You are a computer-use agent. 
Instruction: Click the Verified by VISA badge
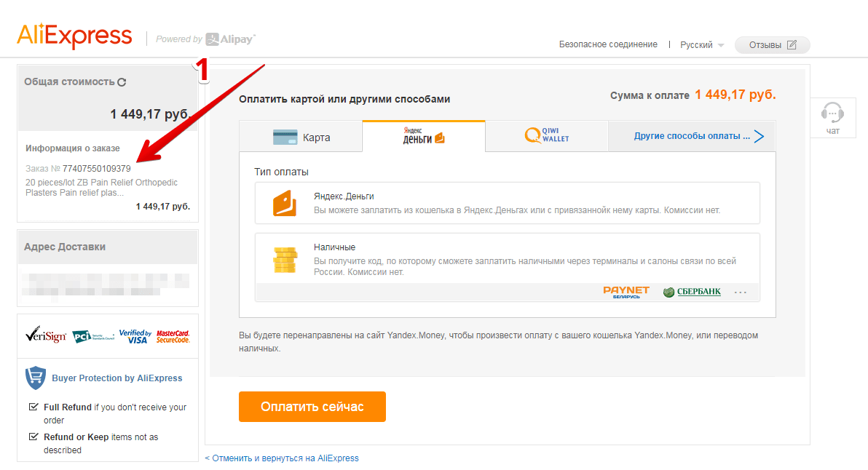[135, 336]
